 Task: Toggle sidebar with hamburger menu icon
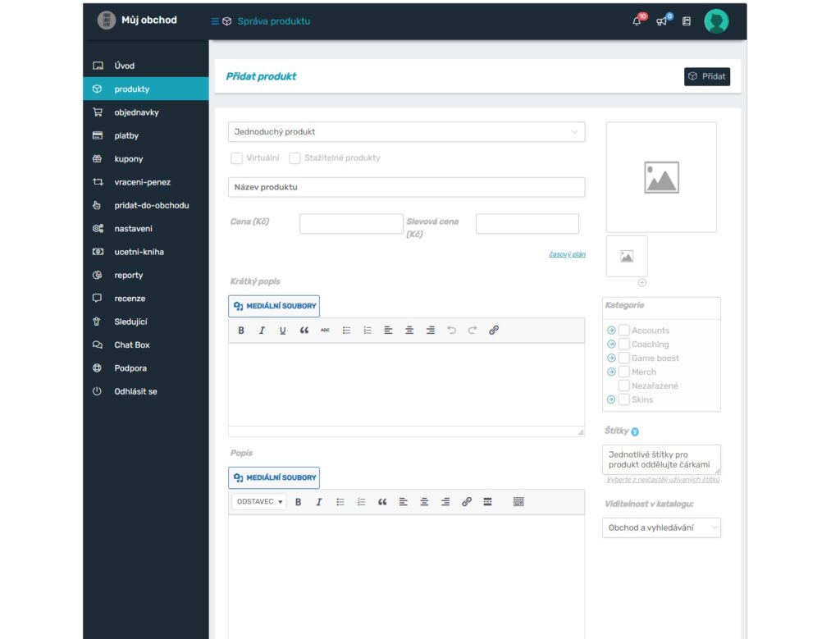point(215,21)
